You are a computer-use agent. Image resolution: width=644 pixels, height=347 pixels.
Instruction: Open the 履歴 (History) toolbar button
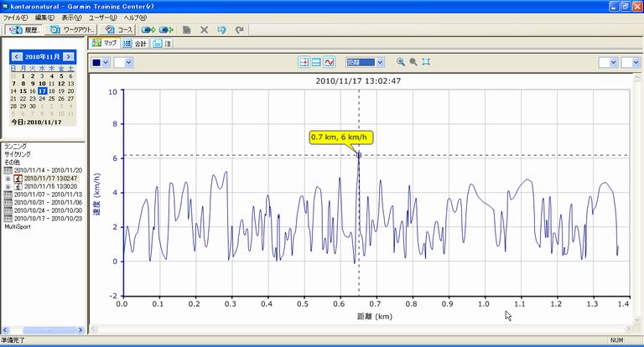tap(24, 29)
